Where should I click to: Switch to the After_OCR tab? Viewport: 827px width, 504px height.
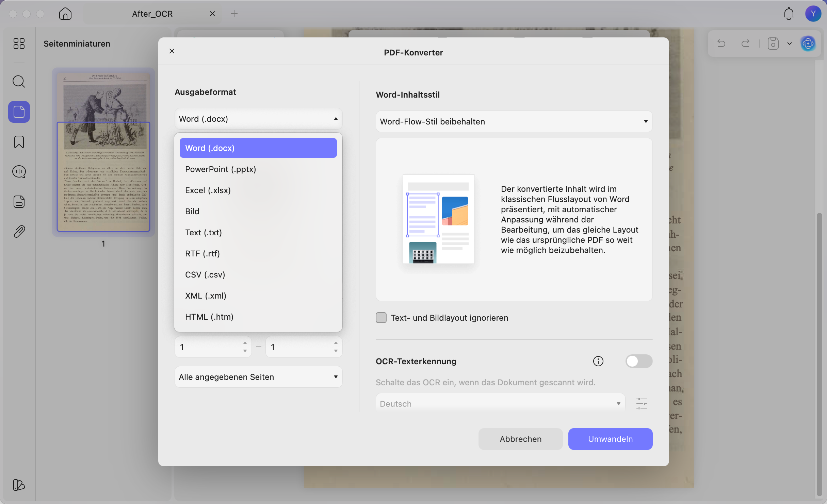pos(152,14)
